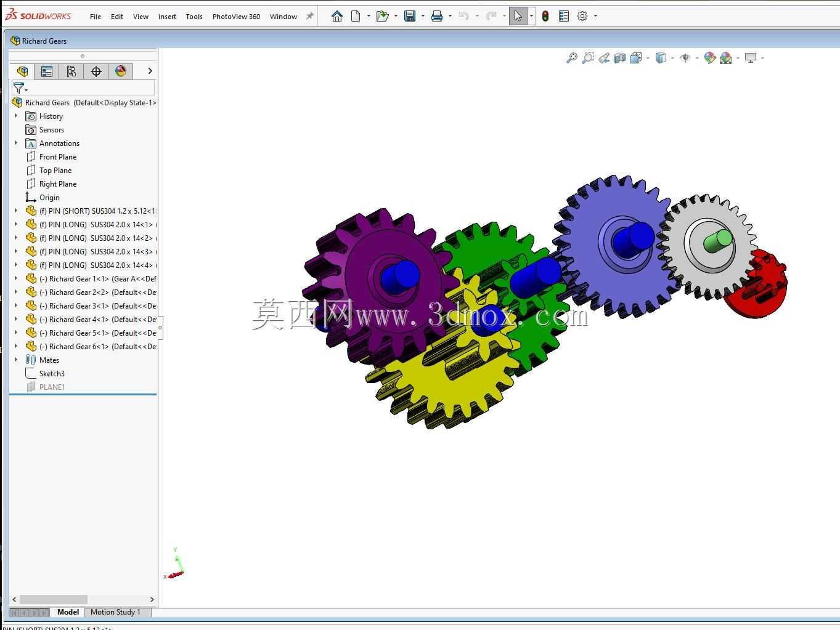Click Previous View icon
The image size is (840, 630).
604,58
